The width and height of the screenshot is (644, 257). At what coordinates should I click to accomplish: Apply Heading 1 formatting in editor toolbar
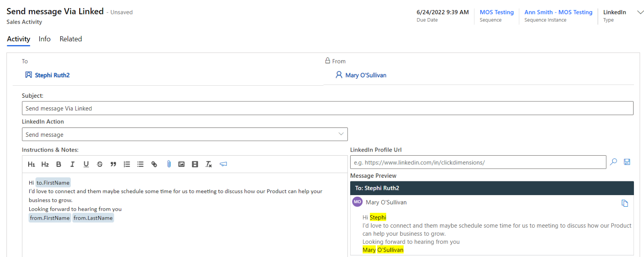coord(31,164)
